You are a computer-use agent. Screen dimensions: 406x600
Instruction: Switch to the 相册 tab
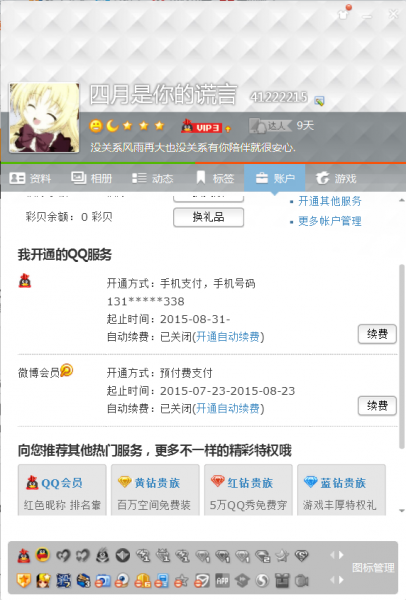(x=91, y=178)
